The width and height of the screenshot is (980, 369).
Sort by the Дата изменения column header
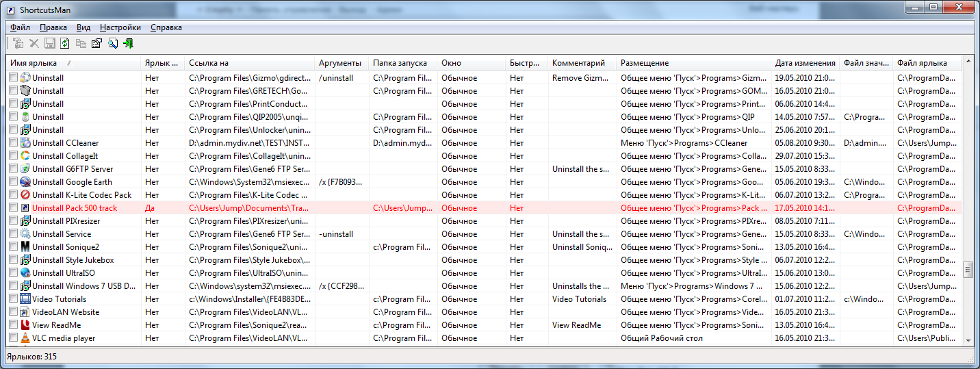tap(805, 63)
